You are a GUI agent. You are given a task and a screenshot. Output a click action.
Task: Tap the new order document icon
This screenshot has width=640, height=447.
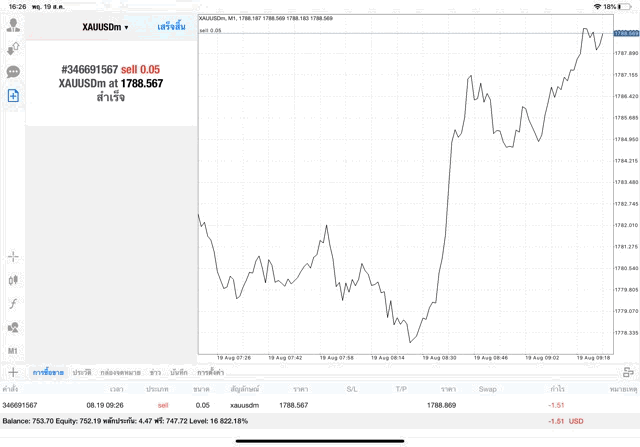click(x=14, y=96)
